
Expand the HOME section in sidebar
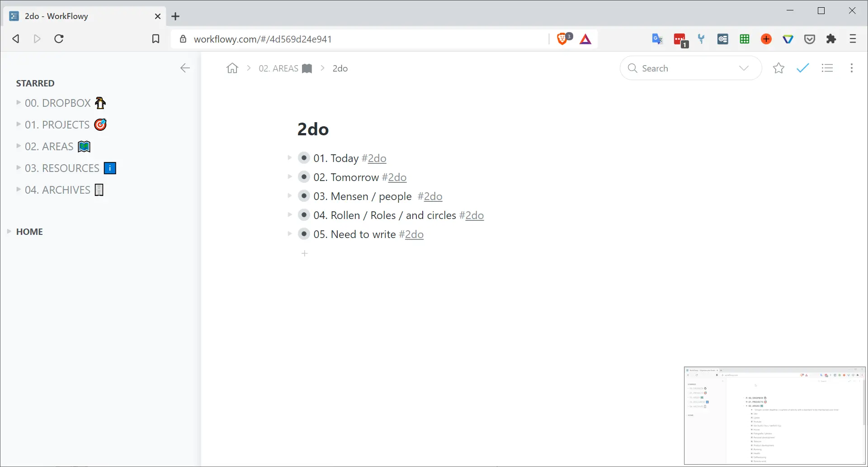9,231
